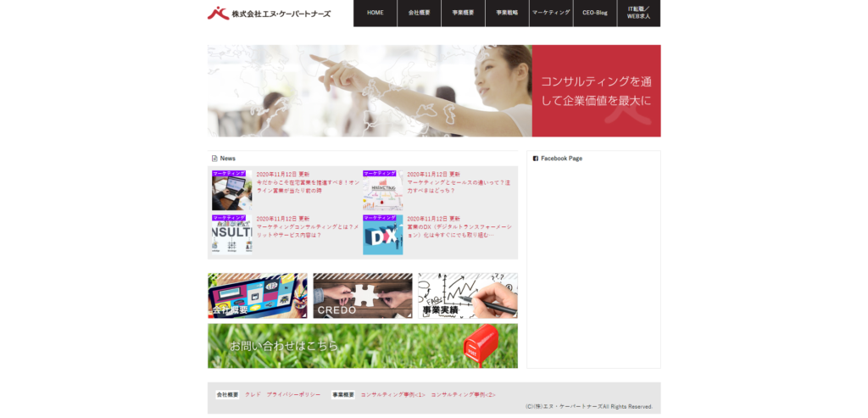Open the laptop remote-sales article thumbnail
Image resolution: width=868 pixels, height=418 pixels.
[231, 191]
